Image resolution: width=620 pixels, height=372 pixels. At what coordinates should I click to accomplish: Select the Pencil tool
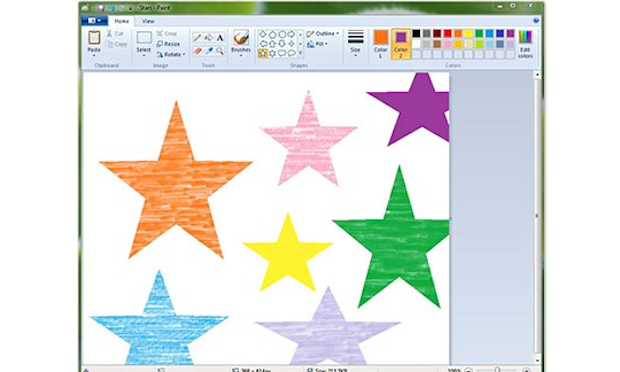[197, 38]
